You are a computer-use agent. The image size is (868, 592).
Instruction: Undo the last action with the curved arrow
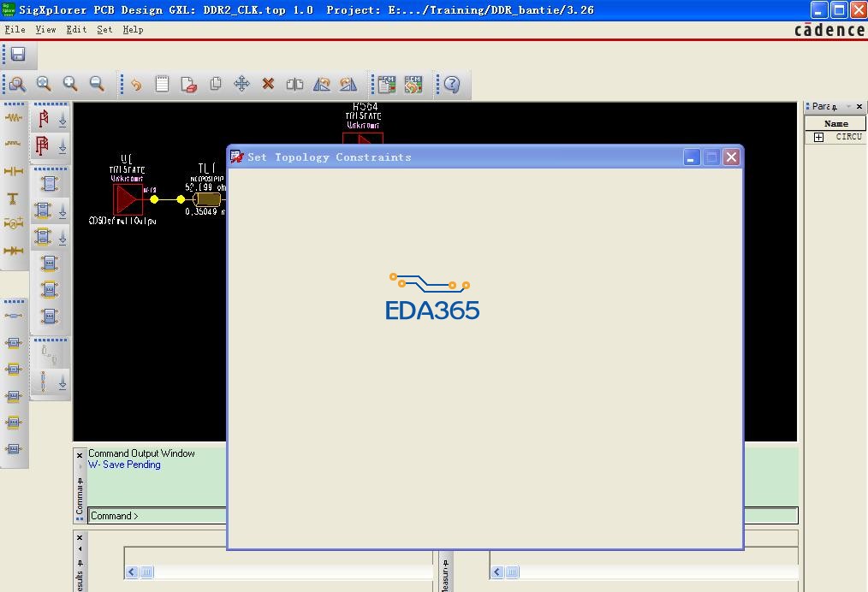135,84
